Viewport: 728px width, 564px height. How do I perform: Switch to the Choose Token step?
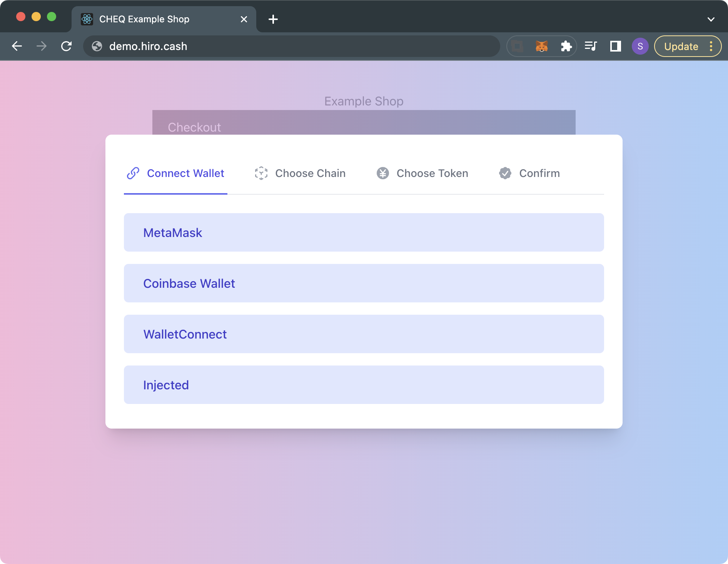click(422, 174)
